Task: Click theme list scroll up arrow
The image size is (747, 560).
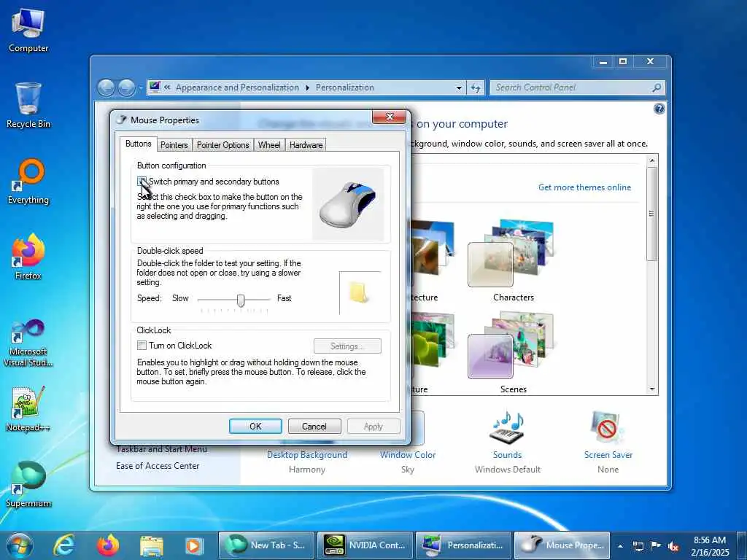Action: coord(652,160)
